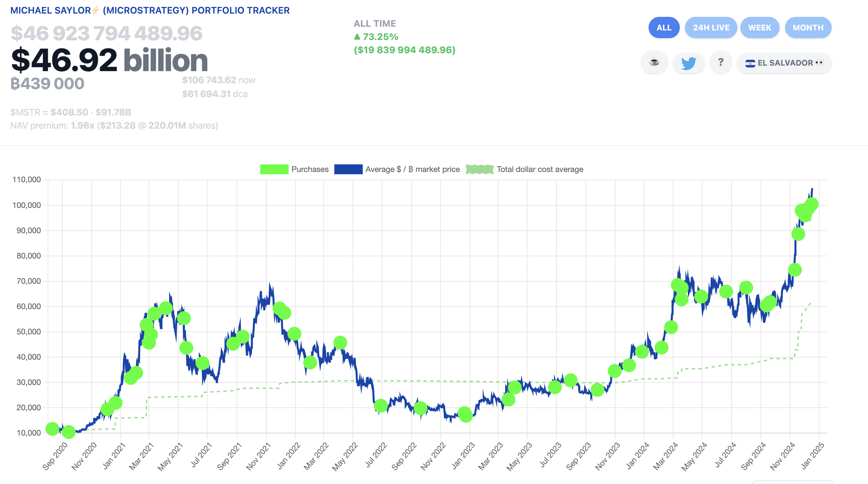Click the El Salvador flag icon
Screen dimensions: 868x484
coord(750,63)
